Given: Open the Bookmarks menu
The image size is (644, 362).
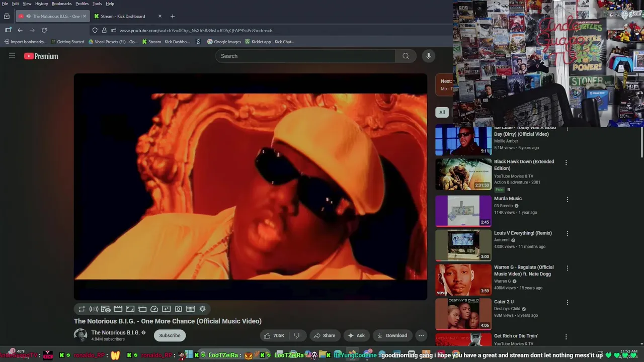Looking at the screenshot, I should tap(62, 4).
